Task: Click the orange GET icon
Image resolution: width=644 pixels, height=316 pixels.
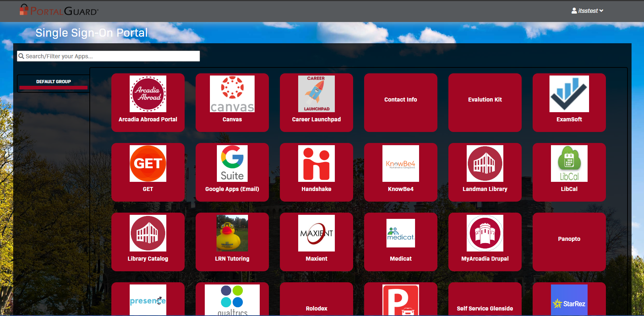Action: pos(148,163)
